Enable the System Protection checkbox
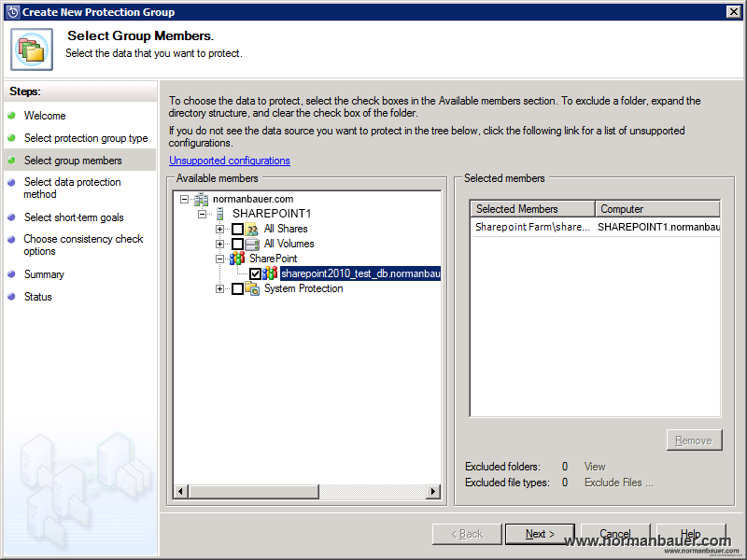 (x=237, y=288)
